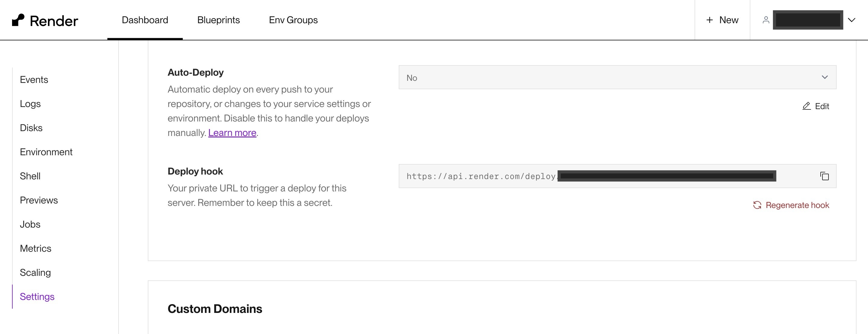Click the Regenerate hook button
The image size is (868, 334).
[x=797, y=205]
